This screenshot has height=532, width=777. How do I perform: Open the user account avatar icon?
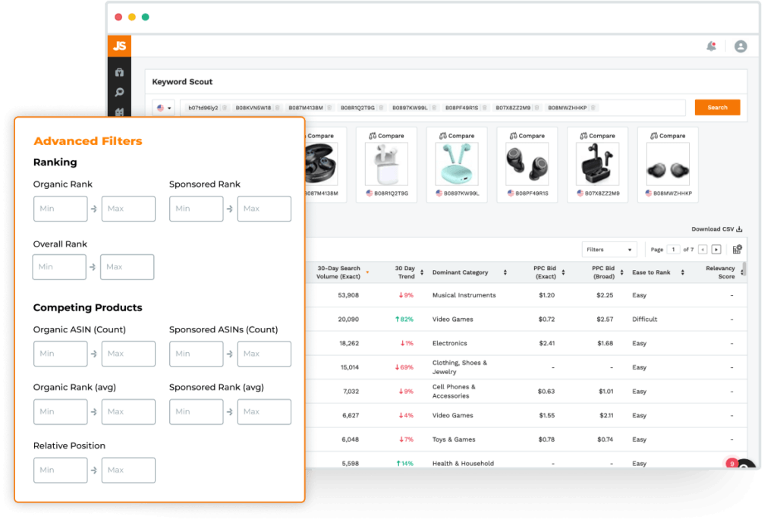point(741,46)
